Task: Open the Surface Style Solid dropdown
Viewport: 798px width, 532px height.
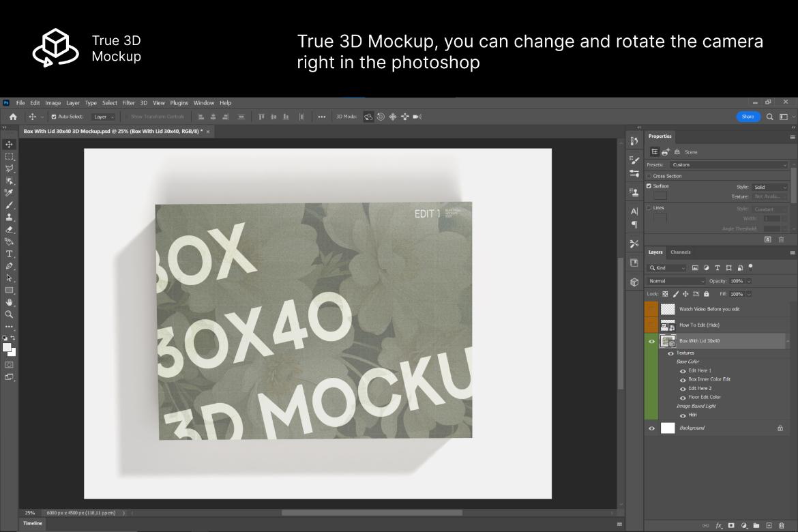Action: pos(769,188)
